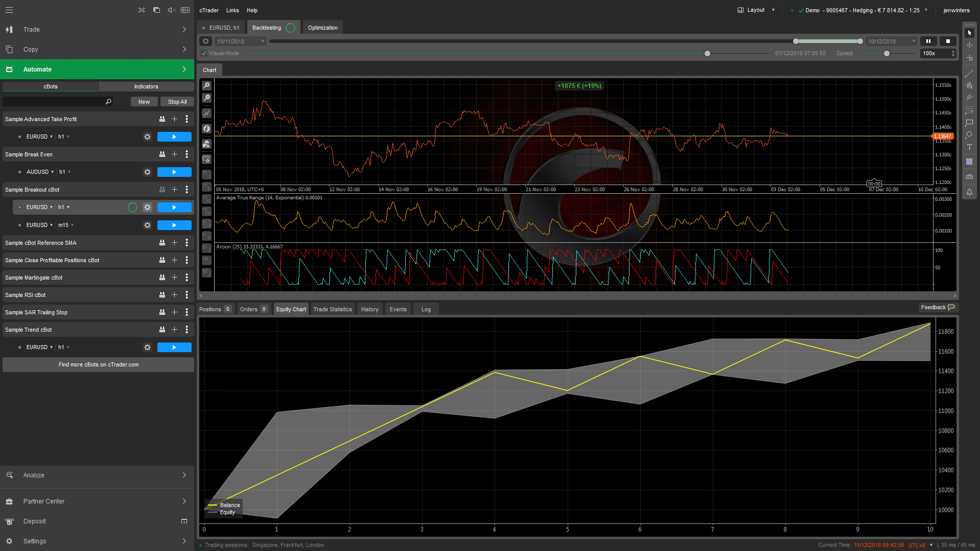Screen dimensions: 980x551
Task: Open the Log tab
Action: 426,310
